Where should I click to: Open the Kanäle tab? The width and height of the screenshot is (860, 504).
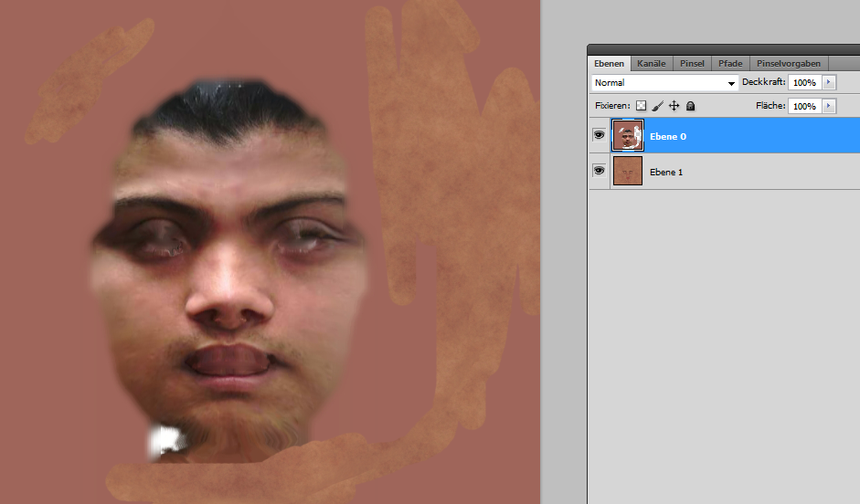tap(651, 64)
